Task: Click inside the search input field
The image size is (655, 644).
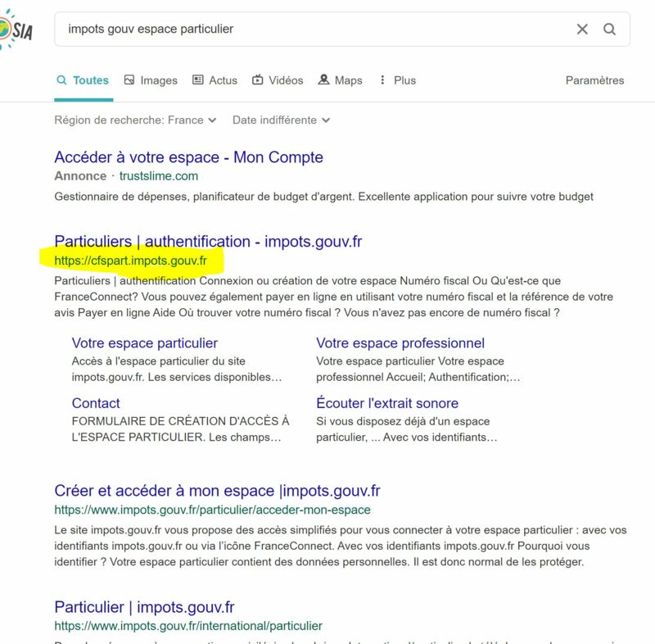Action: 311,29
